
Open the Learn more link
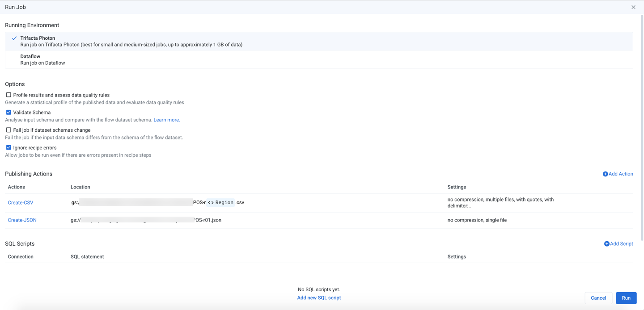click(166, 120)
